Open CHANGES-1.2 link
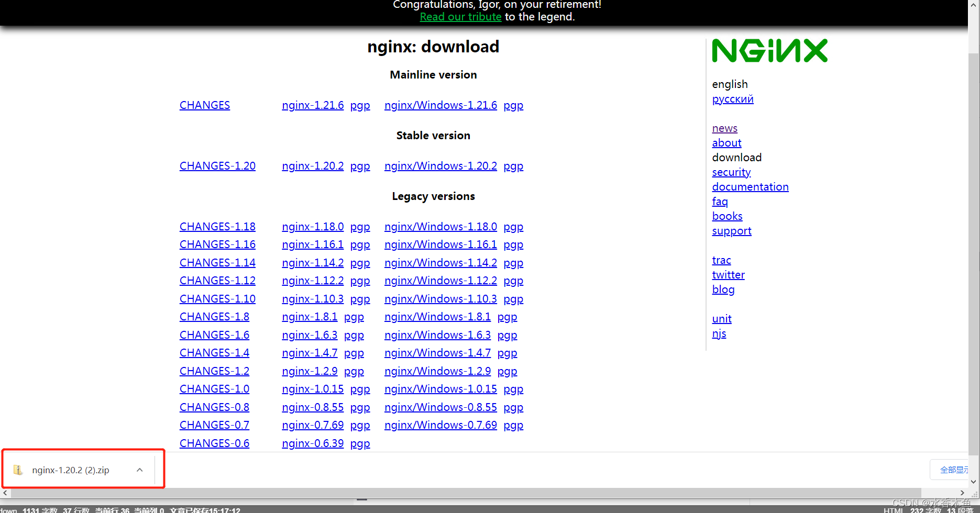This screenshot has height=513, width=980. tap(214, 371)
